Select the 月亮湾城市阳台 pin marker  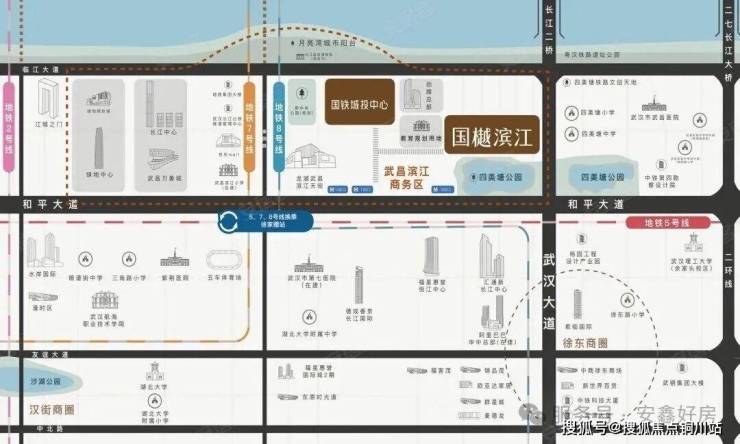[293, 43]
